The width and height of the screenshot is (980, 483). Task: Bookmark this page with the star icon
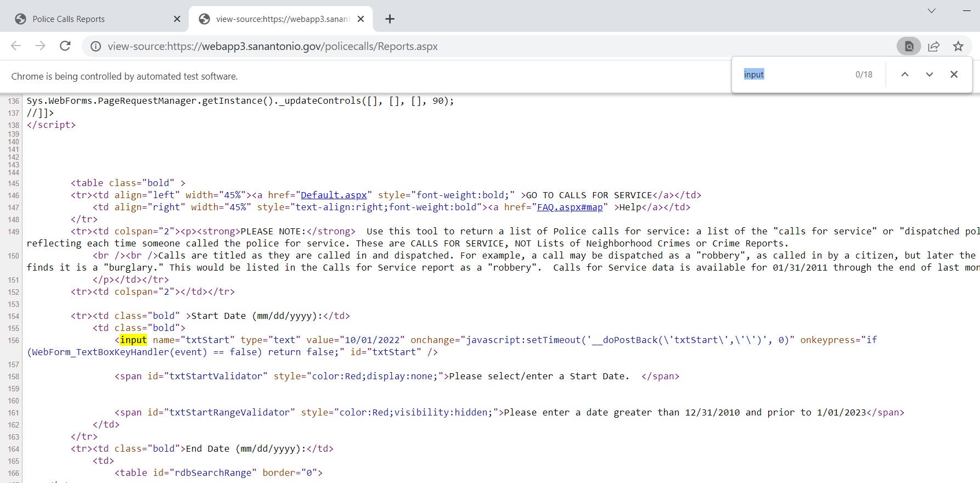[958, 47]
